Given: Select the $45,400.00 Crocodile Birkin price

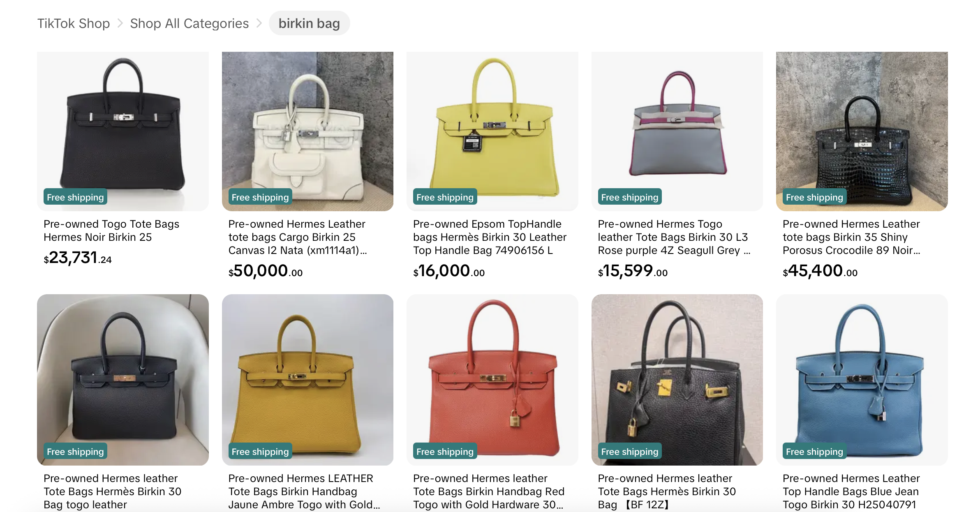Looking at the screenshot, I should 820,271.
